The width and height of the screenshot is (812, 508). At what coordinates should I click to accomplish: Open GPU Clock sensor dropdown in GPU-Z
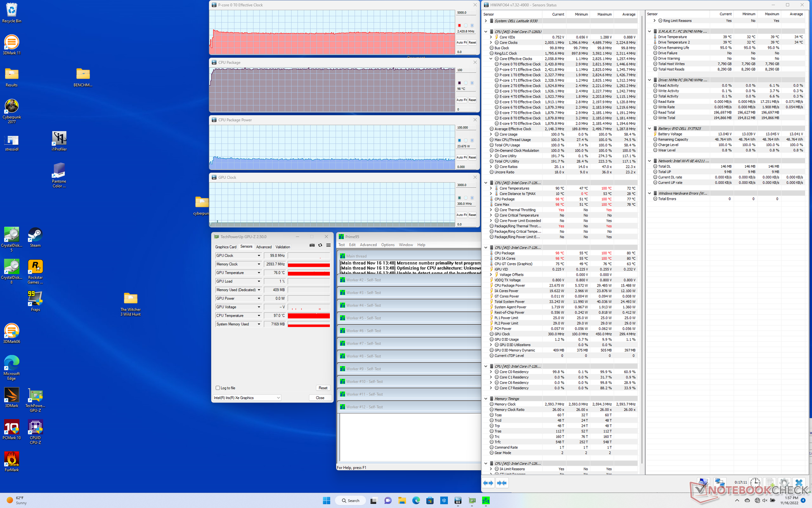tap(259, 256)
